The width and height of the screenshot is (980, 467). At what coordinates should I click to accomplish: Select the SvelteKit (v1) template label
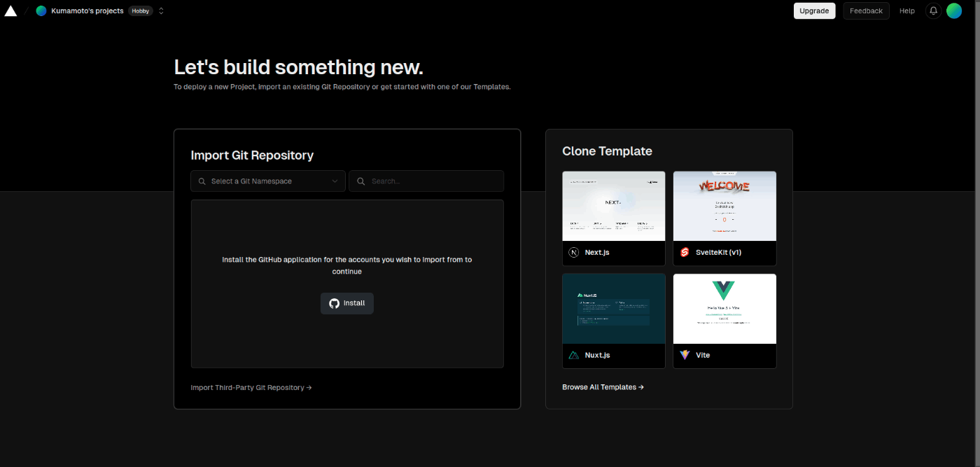[x=718, y=252]
